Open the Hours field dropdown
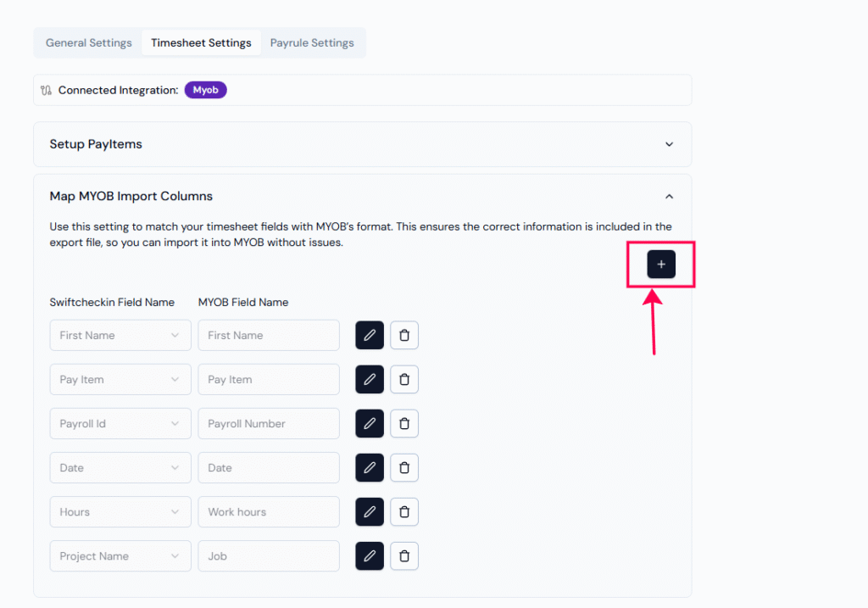Viewport: 868px width, 608px height. [x=120, y=511]
